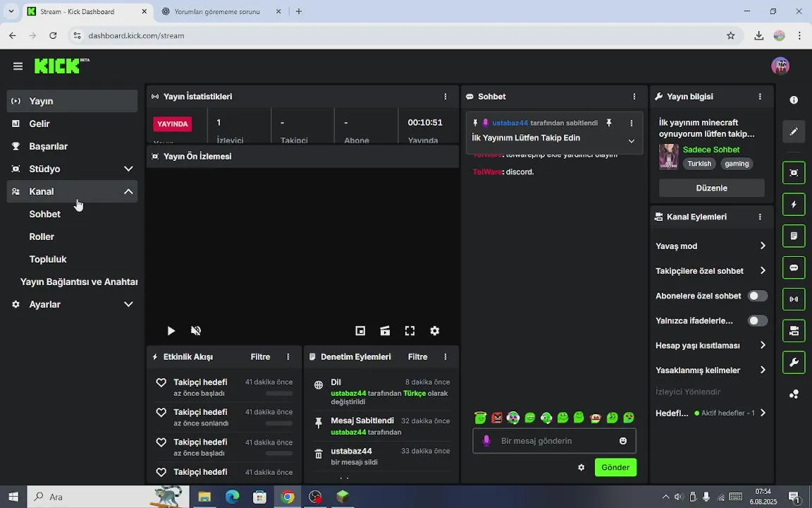Open Kanal Eylemleri panel three-dot menu
This screenshot has width=812, height=508.
(x=760, y=217)
